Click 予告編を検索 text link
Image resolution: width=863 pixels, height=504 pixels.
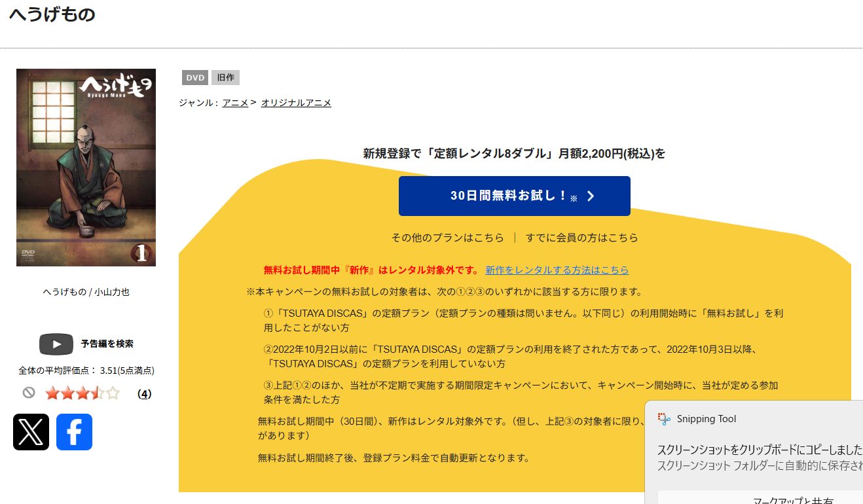coord(107,344)
